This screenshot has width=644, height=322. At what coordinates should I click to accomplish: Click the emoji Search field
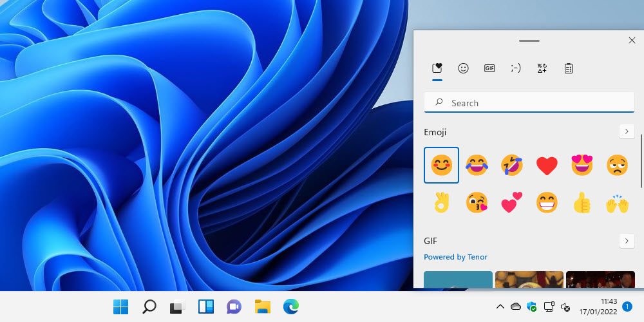pyautogui.click(x=529, y=102)
